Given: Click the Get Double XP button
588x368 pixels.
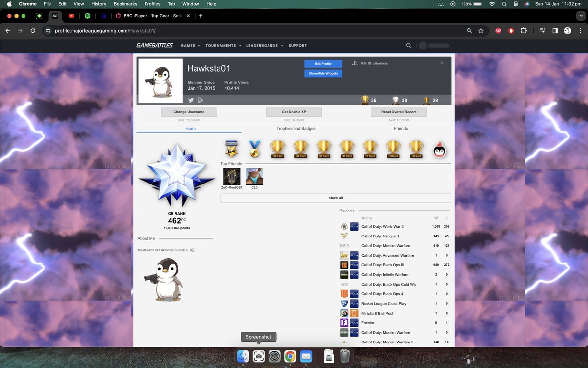Looking at the screenshot, I should (x=294, y=112).
